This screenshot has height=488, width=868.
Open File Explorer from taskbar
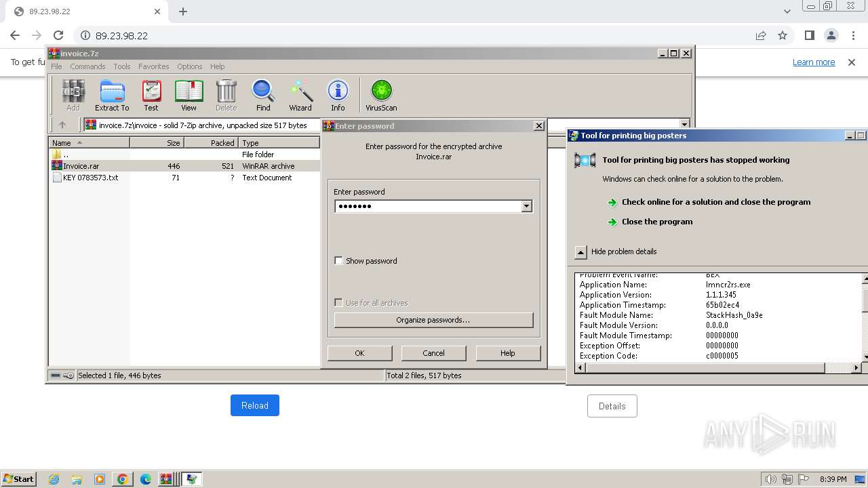pos(77,479)
